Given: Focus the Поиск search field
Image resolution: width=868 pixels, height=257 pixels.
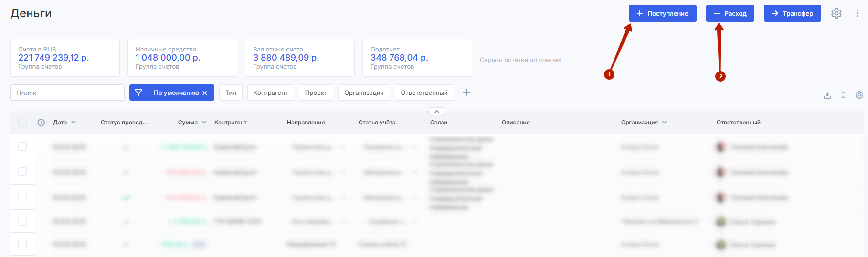Looking at the screenshot, I should click(67, 93).
